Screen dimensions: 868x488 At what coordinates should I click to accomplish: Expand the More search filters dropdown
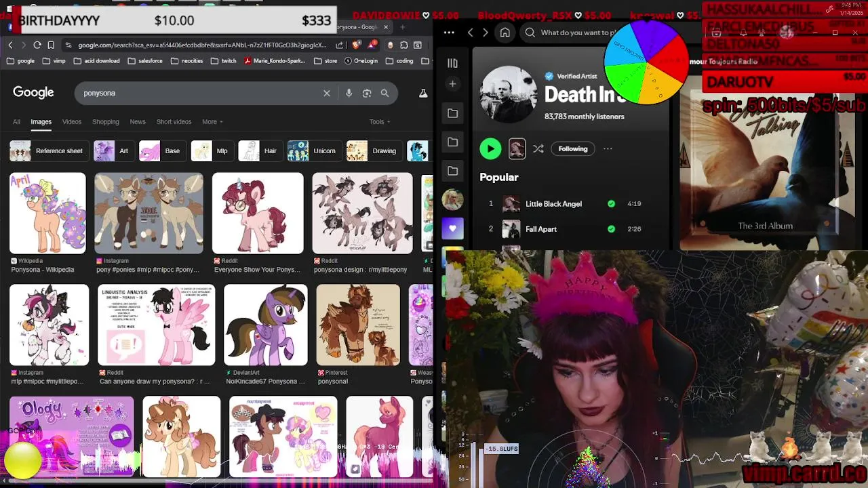pos(212,122)
